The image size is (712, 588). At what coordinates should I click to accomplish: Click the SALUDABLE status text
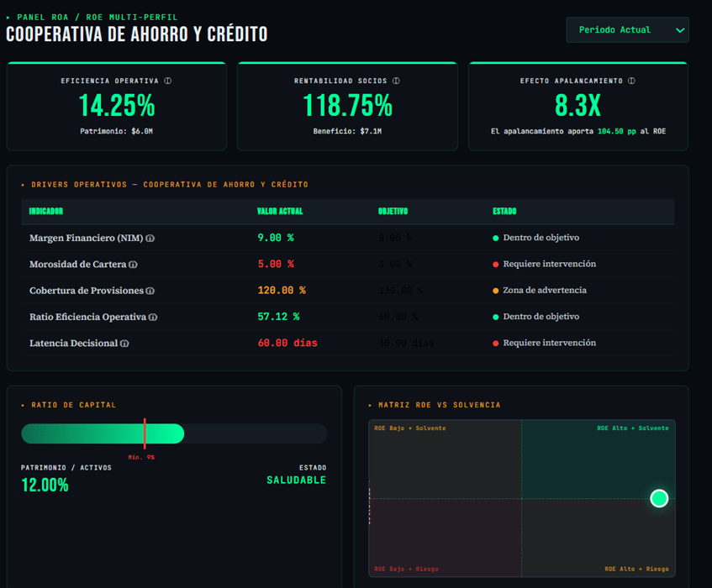(x=296, y=480)
